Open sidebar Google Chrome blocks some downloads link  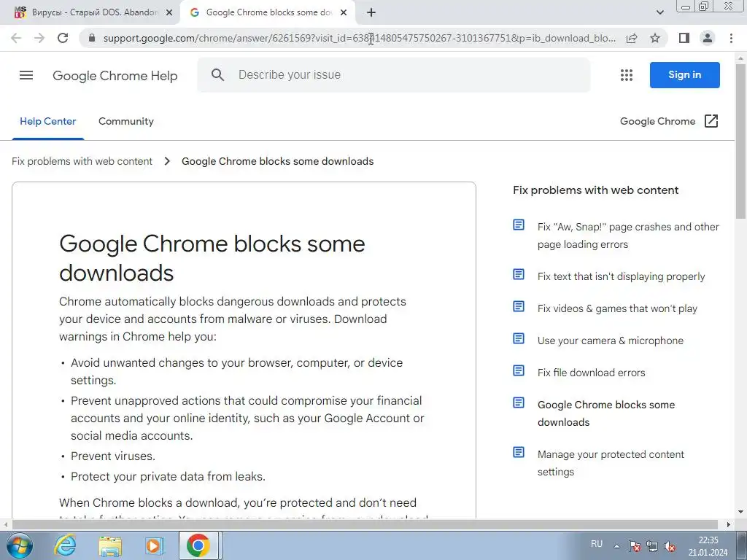(606, 413)
